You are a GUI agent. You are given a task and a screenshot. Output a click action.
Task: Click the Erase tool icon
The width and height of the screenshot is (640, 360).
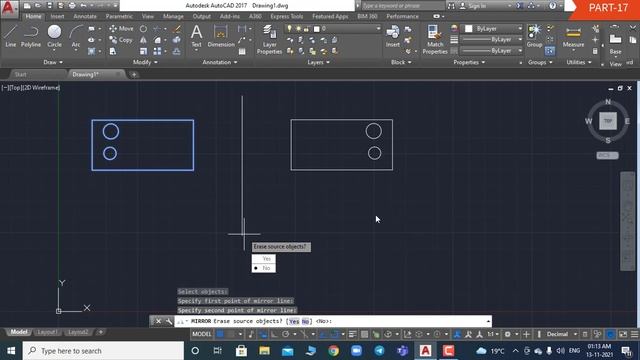coord(177,29)
